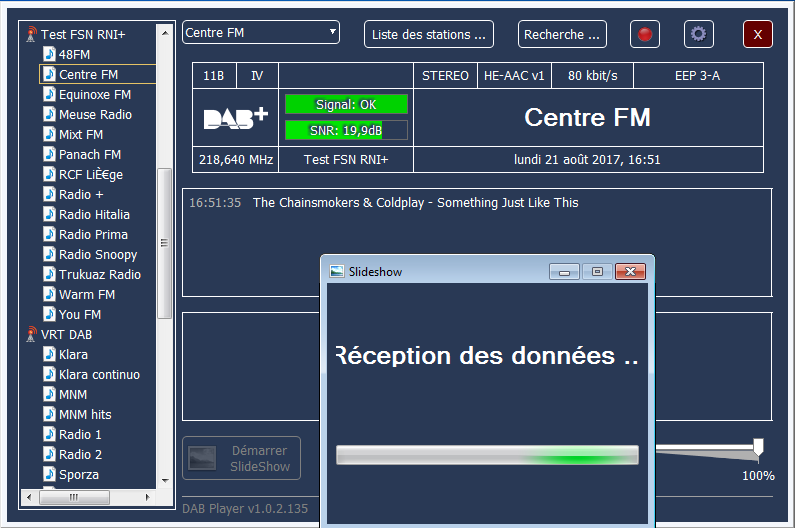Click the Meuse Radio music note icon
Image resolution: width=795 pixels, height=528 pixels.
[49, 114]
